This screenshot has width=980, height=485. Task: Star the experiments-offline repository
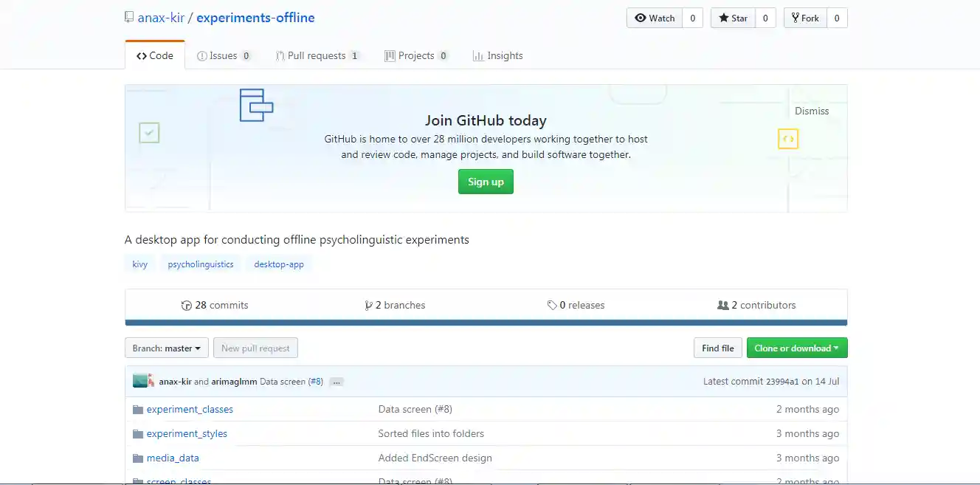tap(732, 18)
